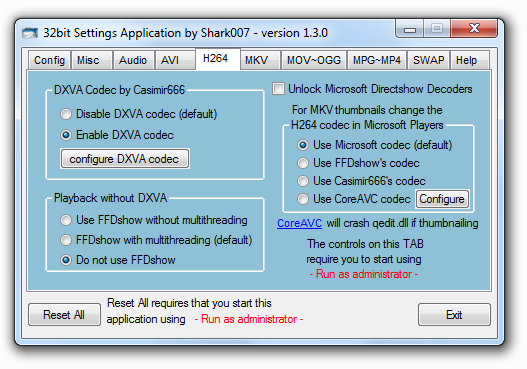Open the SWAP tab
Screen dimensions: 527x369
(428, 60)
